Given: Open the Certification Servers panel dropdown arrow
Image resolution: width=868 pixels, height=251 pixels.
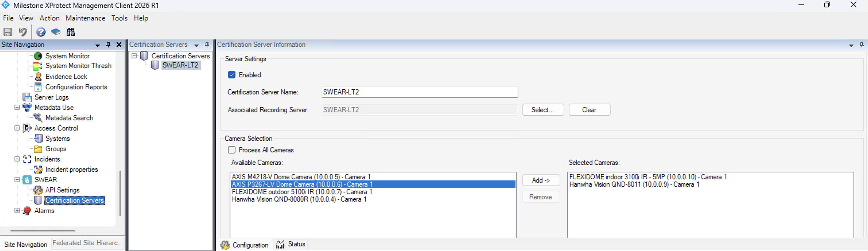Looking at the screenshot, I should click(x=196, y=45).
